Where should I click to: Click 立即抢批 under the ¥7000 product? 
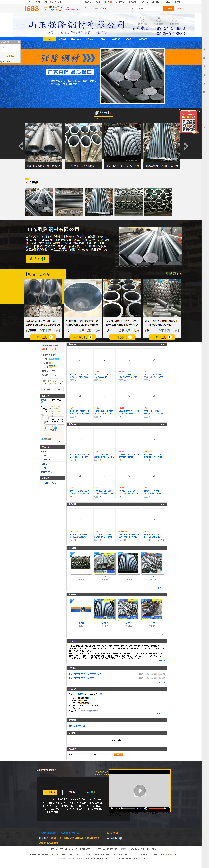43,337
